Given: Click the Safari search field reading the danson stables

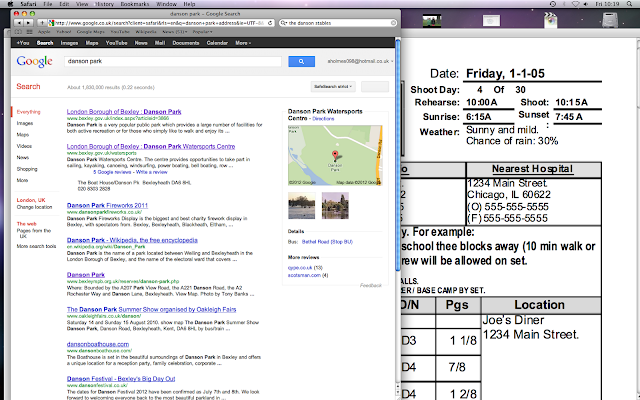Looking at the screenshot, I should (338, 23).
